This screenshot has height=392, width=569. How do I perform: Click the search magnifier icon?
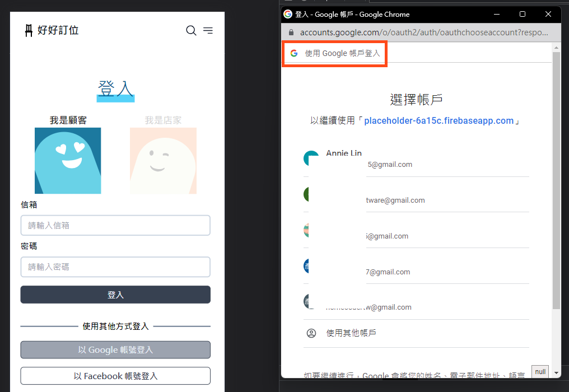[191, 30]
